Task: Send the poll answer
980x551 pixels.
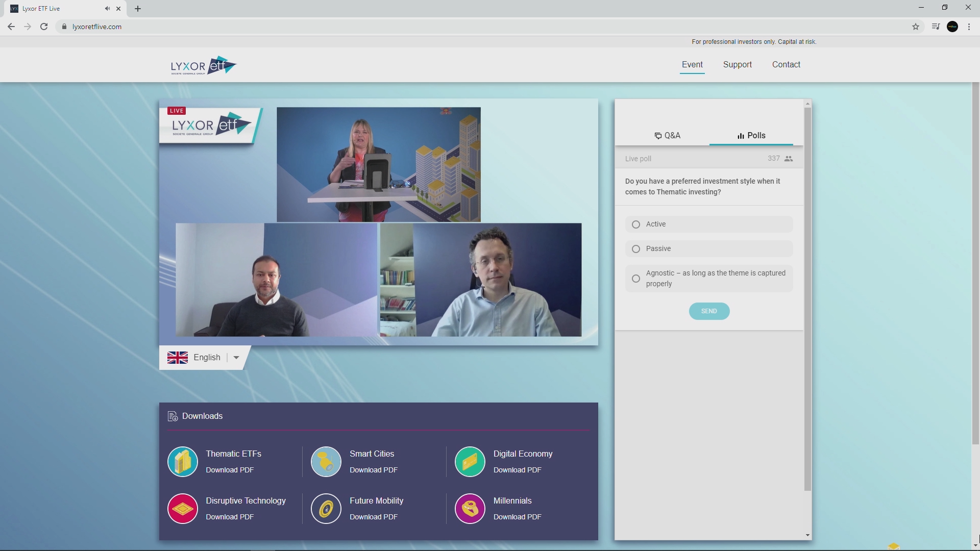Action: click(x=709, y=311)
